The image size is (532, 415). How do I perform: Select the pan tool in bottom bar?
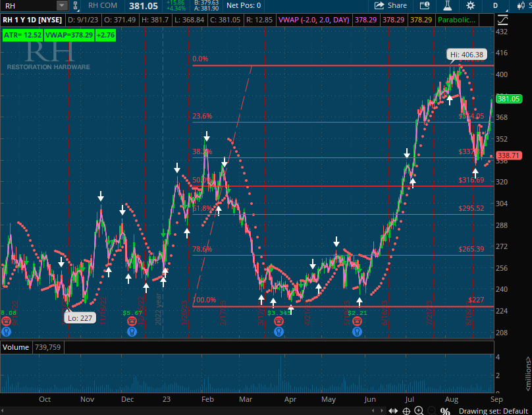[x=393, y=411]
